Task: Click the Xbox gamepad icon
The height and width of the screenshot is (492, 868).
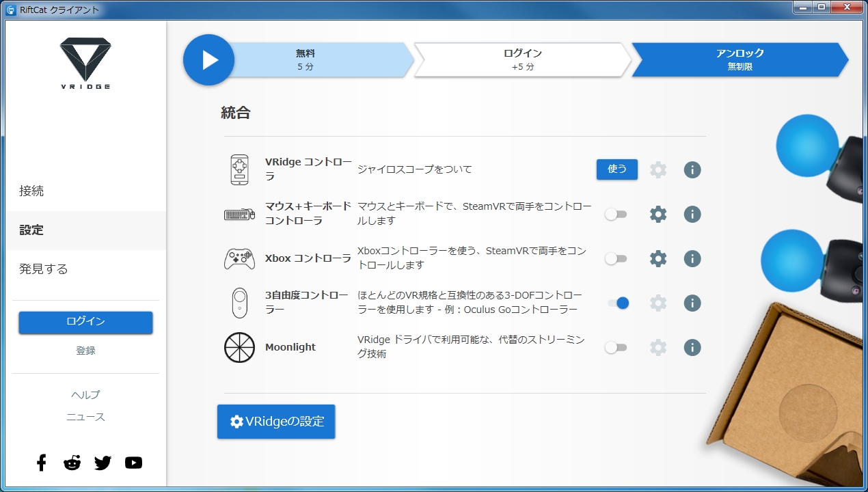Action: tap(239, 259)
